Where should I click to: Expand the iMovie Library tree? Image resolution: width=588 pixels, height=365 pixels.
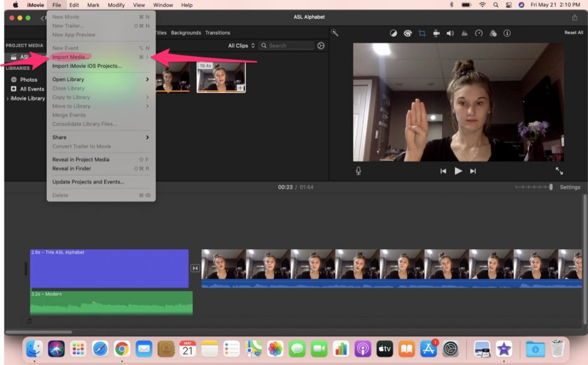(7, 98)
